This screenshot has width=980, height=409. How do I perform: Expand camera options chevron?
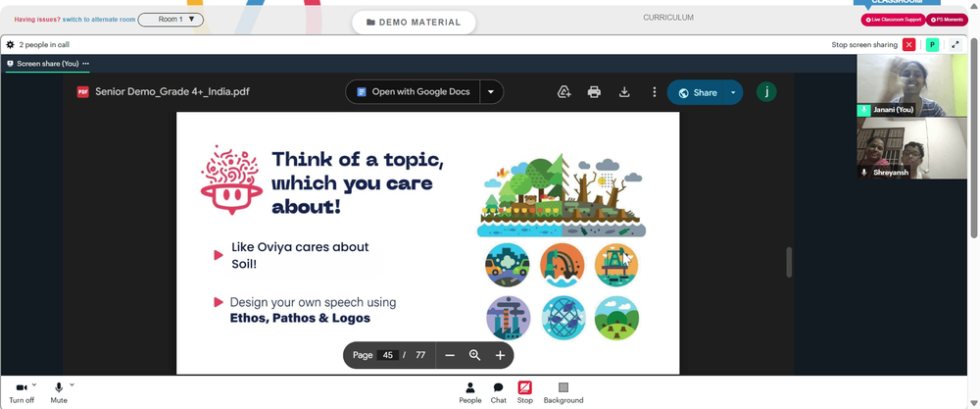click(34, 384)
